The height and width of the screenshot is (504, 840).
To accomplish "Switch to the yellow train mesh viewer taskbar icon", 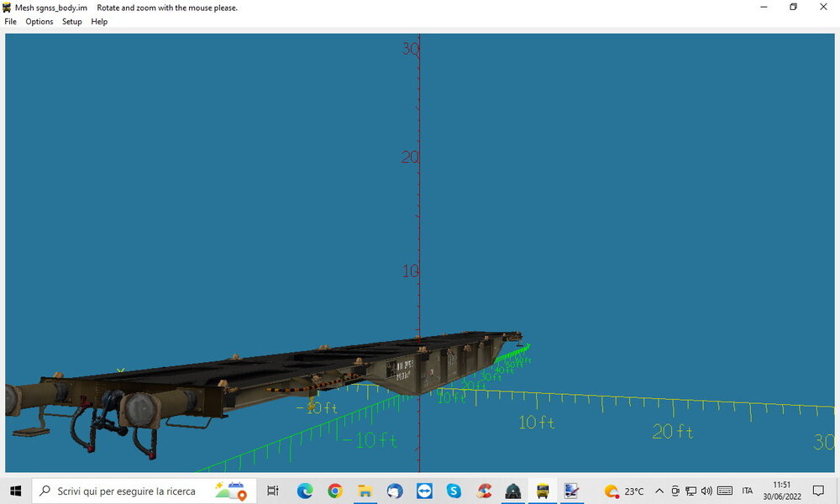I will [543, 491].
